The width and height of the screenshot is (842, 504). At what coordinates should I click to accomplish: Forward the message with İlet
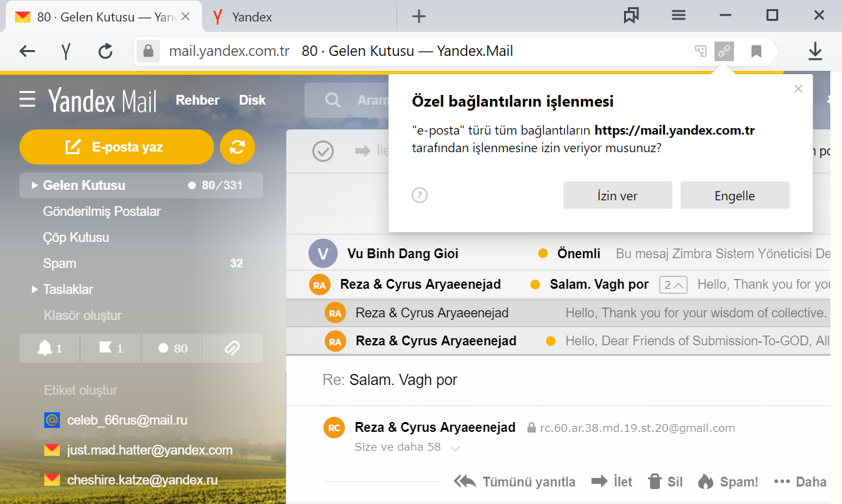pos(612,482)
